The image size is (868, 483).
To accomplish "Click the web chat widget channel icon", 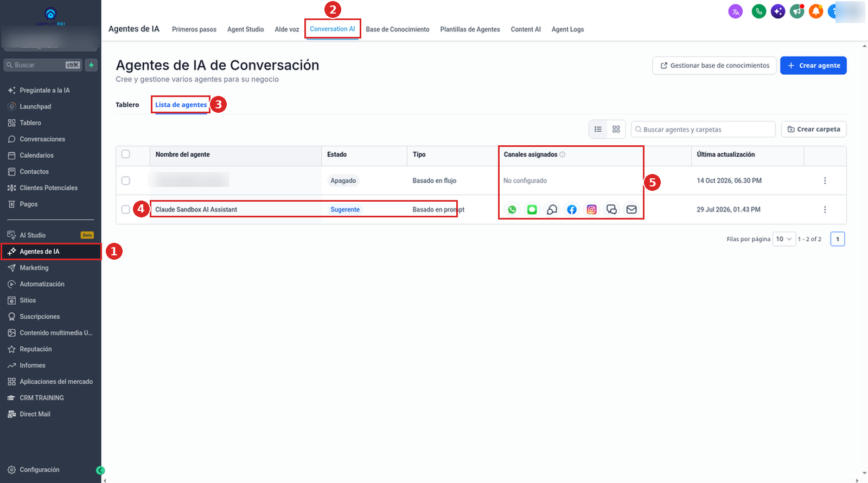I will pos(611,209).
